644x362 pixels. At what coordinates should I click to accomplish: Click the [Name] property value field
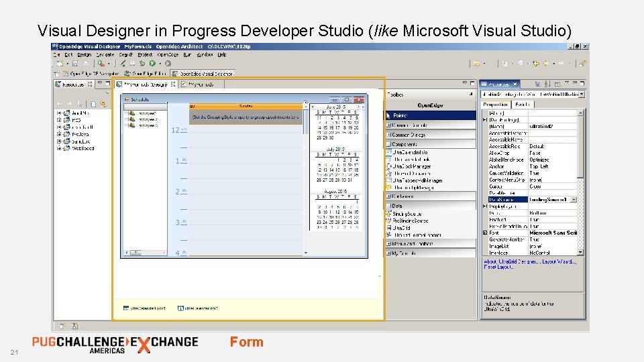click(552, 127)
